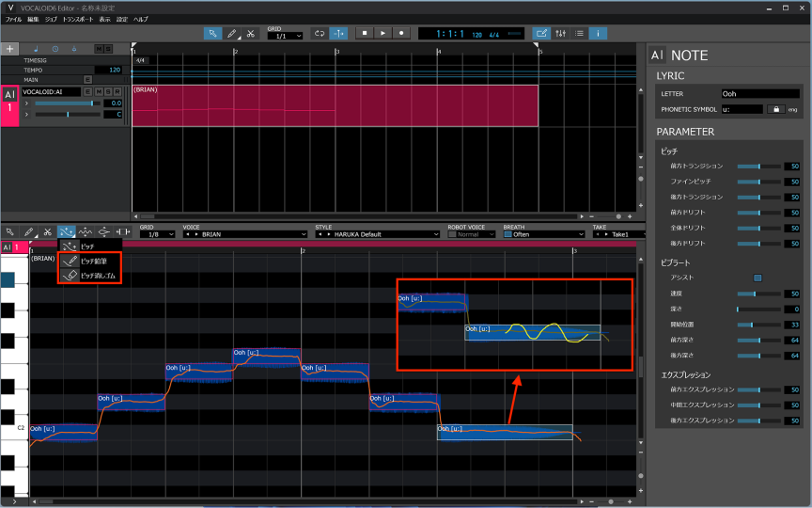Image resolution: width=812 pixels, height=508 pixels.
Task: Open the 編集 menu
Action: [33, 19]
